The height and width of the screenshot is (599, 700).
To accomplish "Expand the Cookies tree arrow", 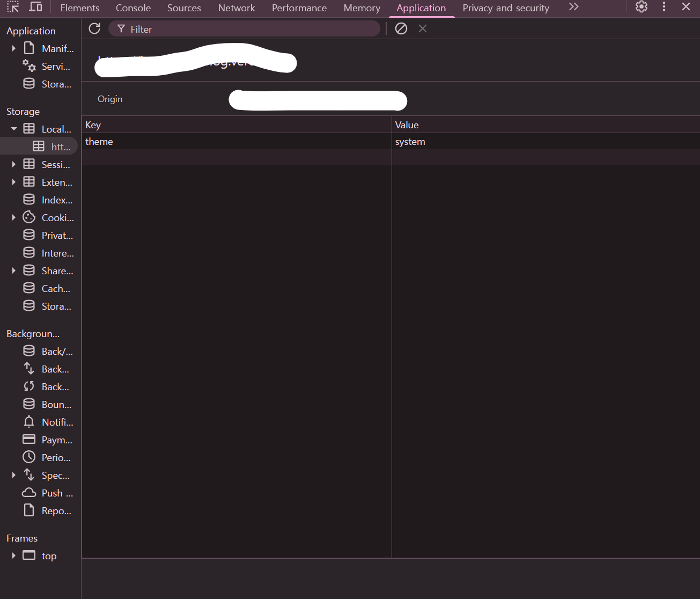I will pyautogui.click(x=13, y=217).
